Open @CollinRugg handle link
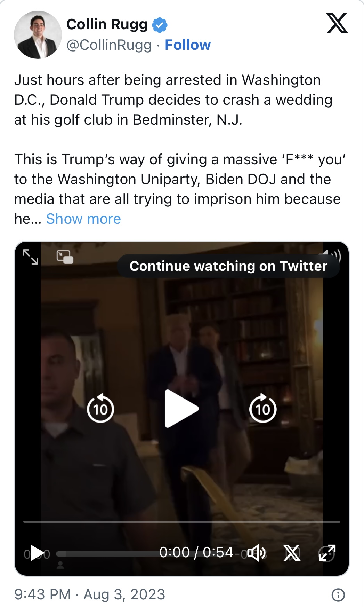Viewport: 364px width, 607px height. pos(109,45)
